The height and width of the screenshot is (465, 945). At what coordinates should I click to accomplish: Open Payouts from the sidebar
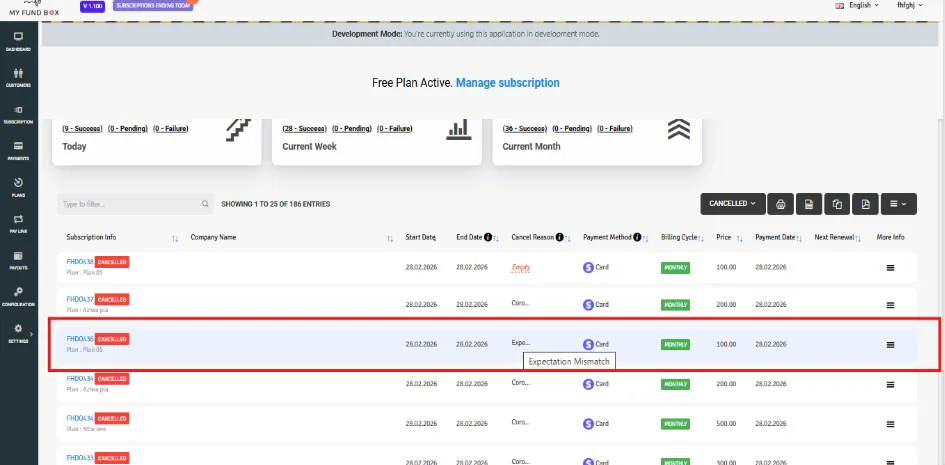pos(18,260)
